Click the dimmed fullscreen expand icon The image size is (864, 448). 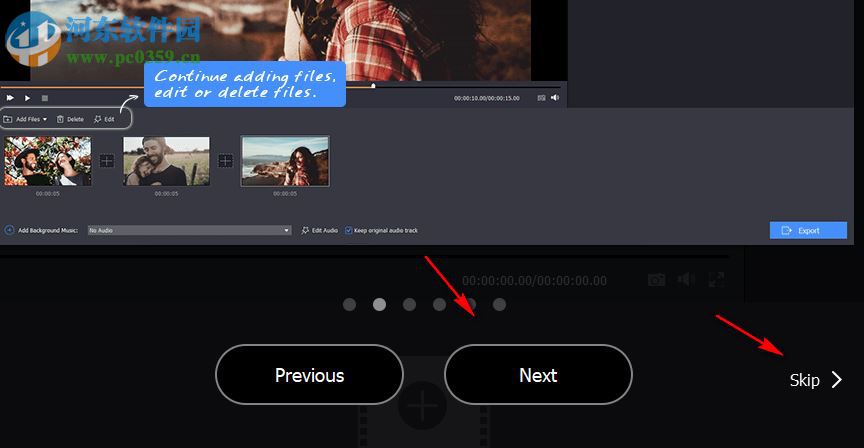pos(716,280)
